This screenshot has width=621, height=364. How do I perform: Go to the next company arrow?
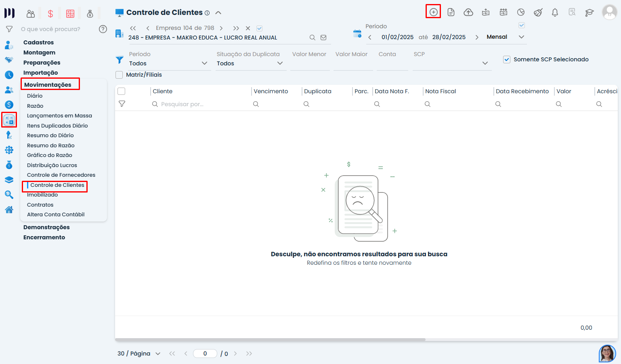221,28
